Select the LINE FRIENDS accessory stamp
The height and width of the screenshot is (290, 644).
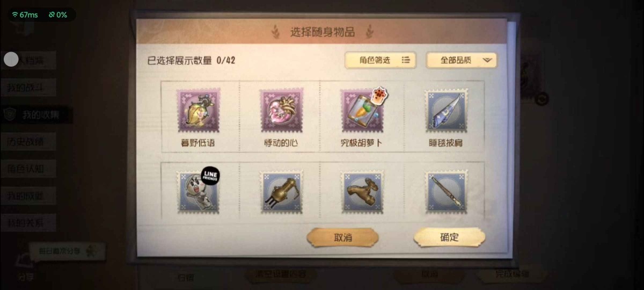click(x=198, y=192)
